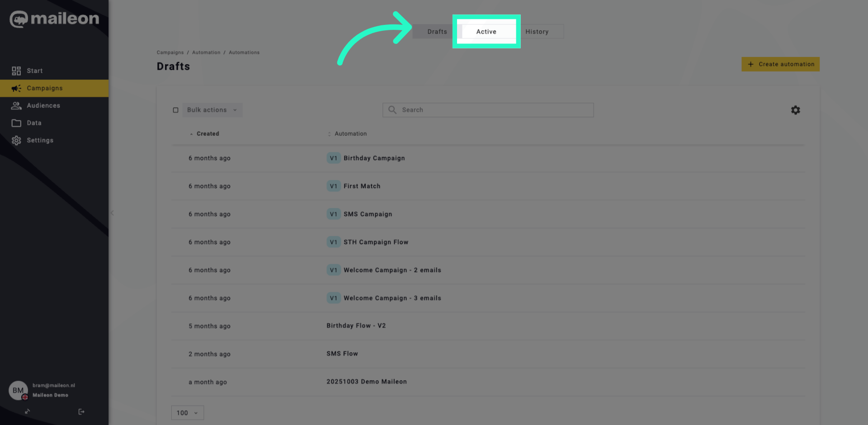Open the page size dropdown showing 100
The height and width of the screenshot is (425, 868).
tap(187, 412)
